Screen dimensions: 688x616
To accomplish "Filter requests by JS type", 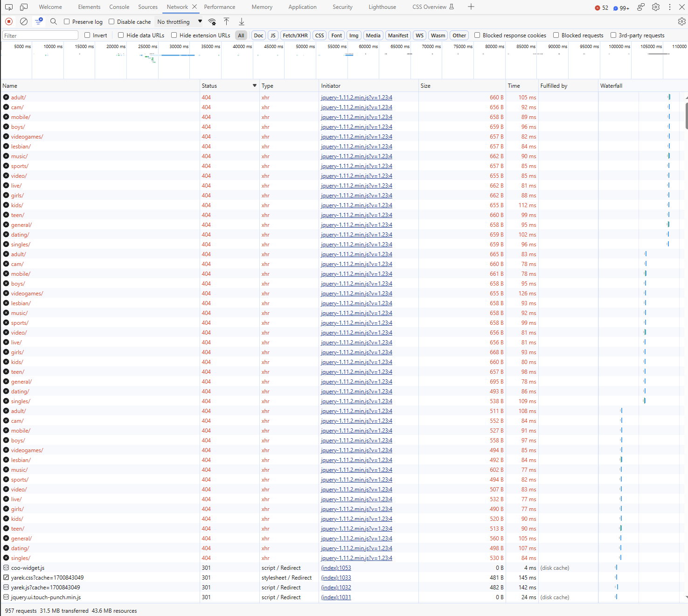I will tap(273, 35).
